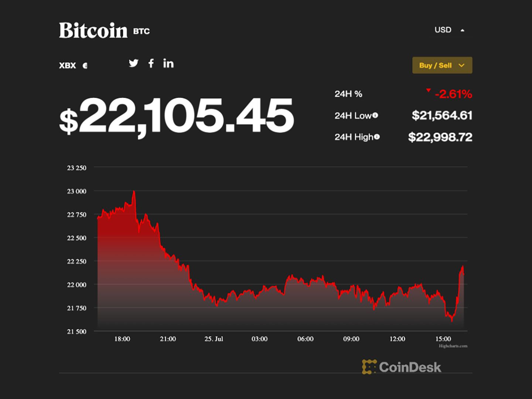Expand the Buy / Sell chevron menu
Viewport: 532px width, 399px height.
pos(461,65)
